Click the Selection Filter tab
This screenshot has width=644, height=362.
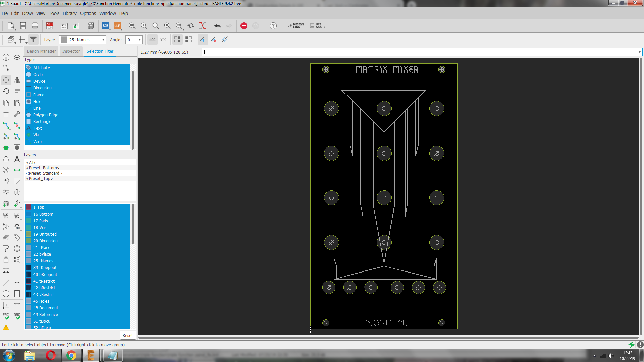(x=100, y=51)
